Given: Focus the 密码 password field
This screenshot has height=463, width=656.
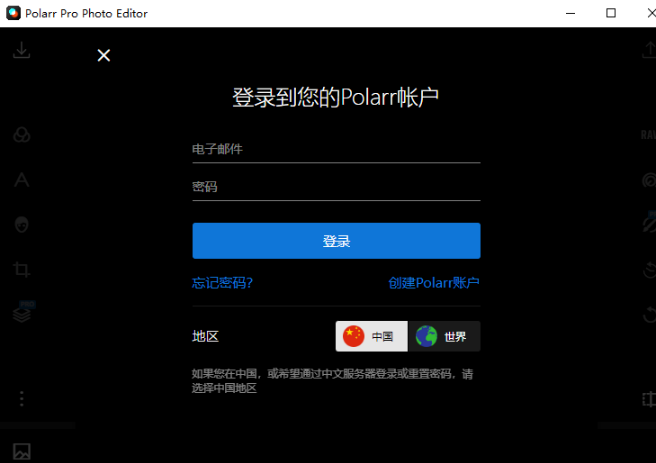Looking at the screenshot, I should [336, 187].
